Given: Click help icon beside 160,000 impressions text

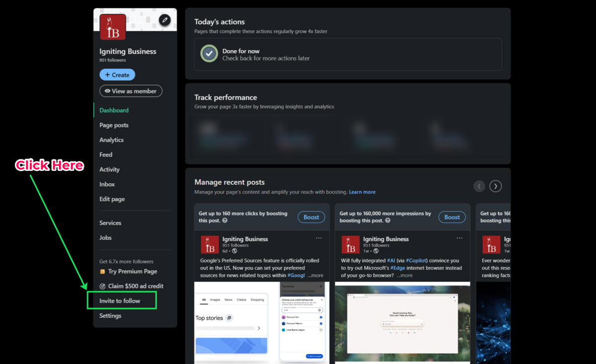Looking at the screenshot, I should click(387, 220).
